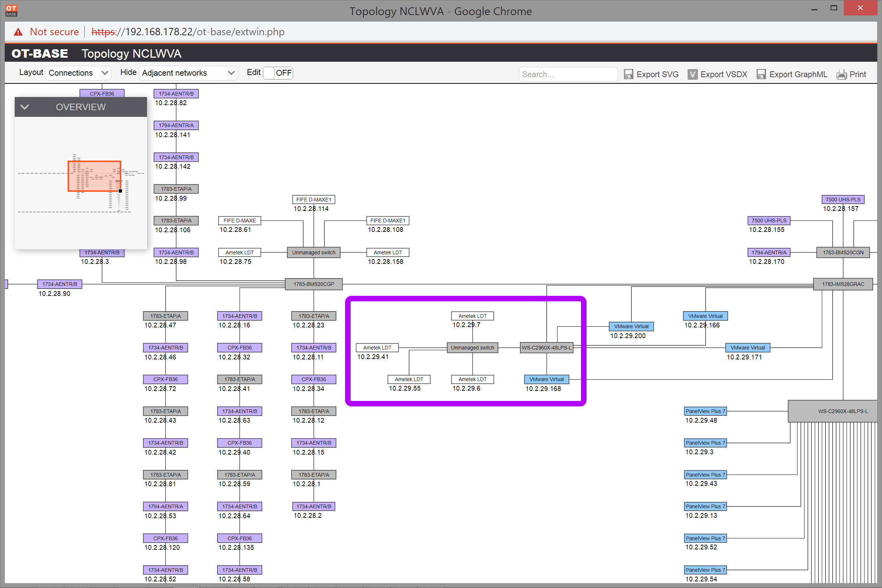Viewport: 882px width, 588px height.
Task: Select the Unmanaged switch linked to Ametek 10.2.29.41
Action: 473,348
